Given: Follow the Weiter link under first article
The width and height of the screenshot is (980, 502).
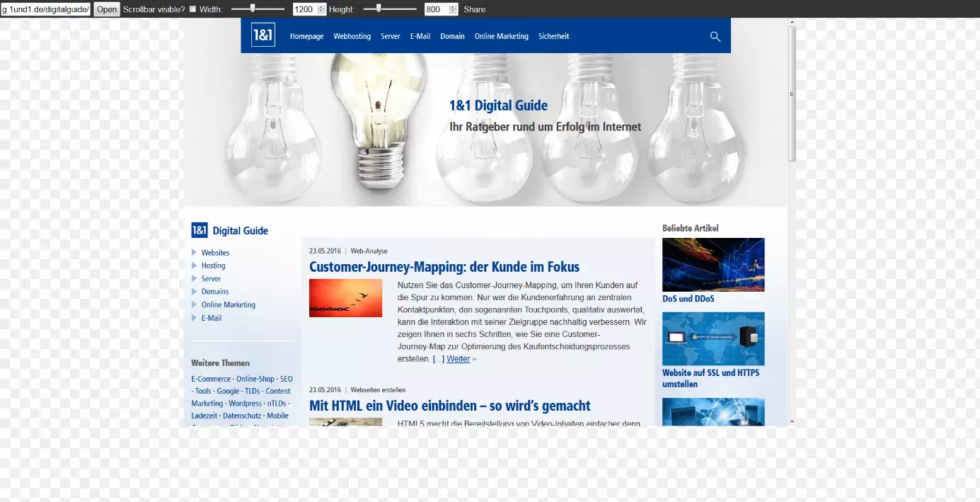Looking at the screenshot, I should [458, 359].
